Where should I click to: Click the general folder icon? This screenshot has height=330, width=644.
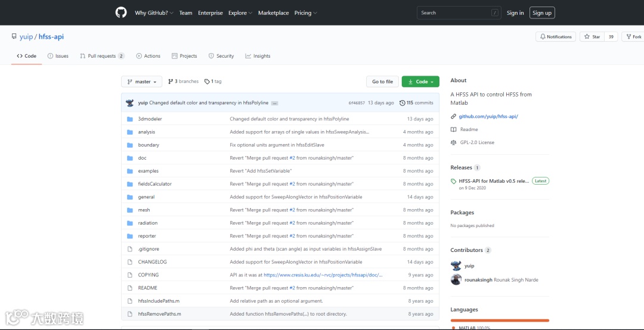(130, 197)
